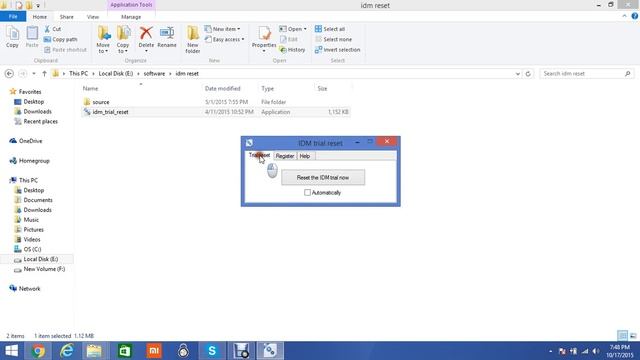Open recent locations dropdown next to Forward
Viewport: 640px width, 360px height.
[34, 74]
